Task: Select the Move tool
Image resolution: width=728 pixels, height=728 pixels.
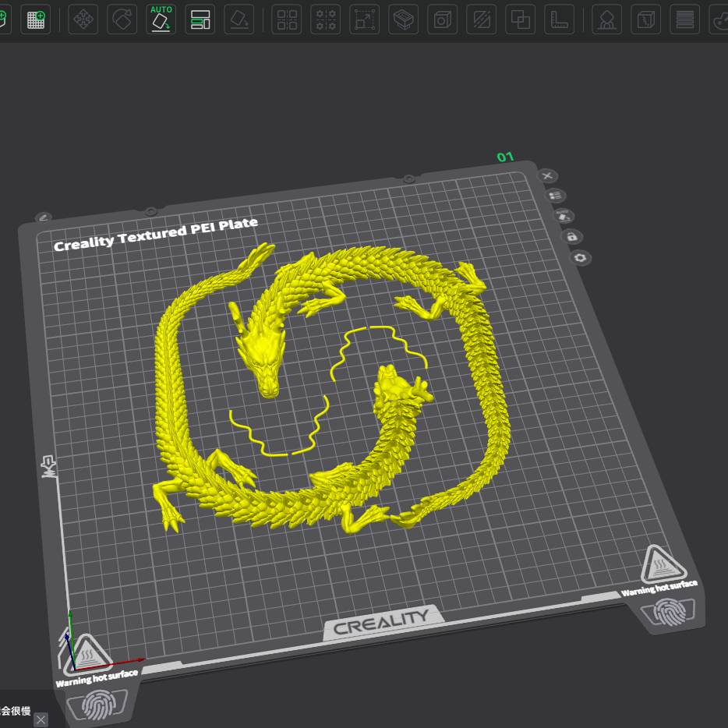Action: click(x=83, y=19)
